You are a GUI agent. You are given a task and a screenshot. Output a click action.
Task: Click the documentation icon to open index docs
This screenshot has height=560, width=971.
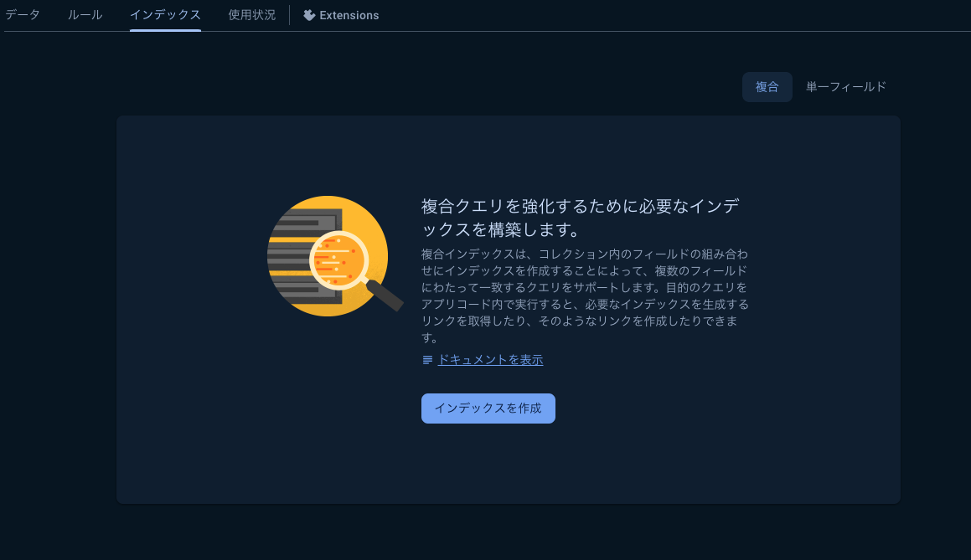coord(426,359)
